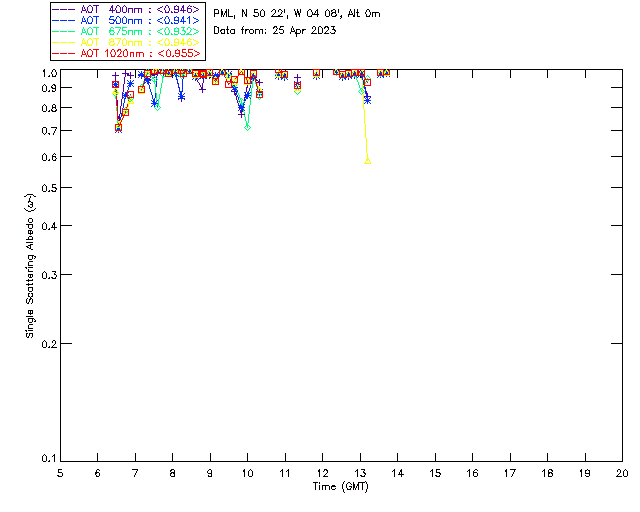
Task: Click the AOT 1020nm legend entry
Action: (x=127, y=53)
